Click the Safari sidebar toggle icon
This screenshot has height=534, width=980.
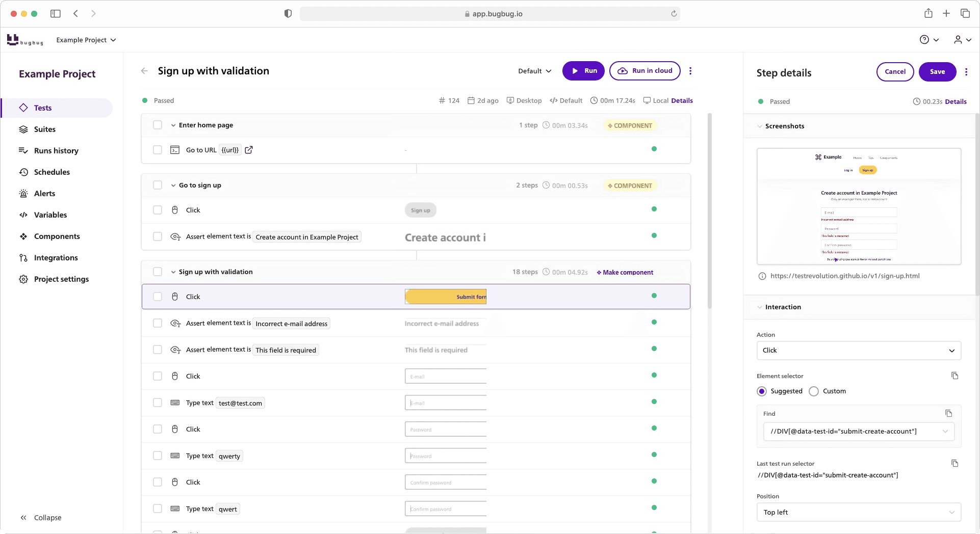pos(56,14)
